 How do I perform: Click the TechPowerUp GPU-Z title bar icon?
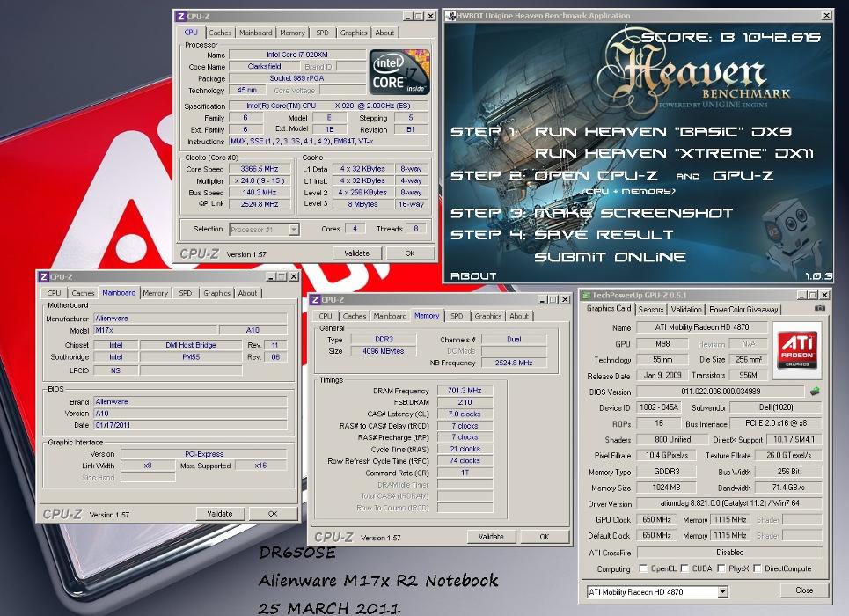click(x=586, y=296)
